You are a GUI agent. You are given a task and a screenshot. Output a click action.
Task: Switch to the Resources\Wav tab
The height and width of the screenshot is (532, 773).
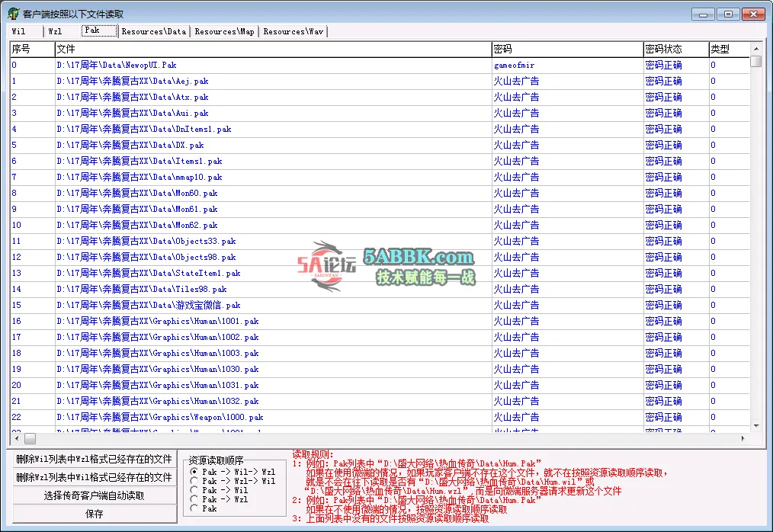click(293, 32)
